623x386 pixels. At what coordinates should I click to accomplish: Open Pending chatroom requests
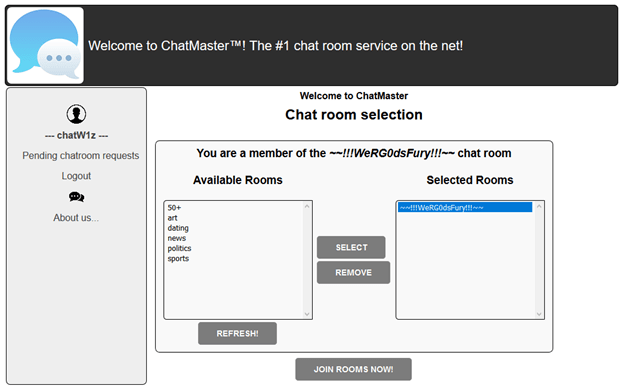(x=81, y=155)
